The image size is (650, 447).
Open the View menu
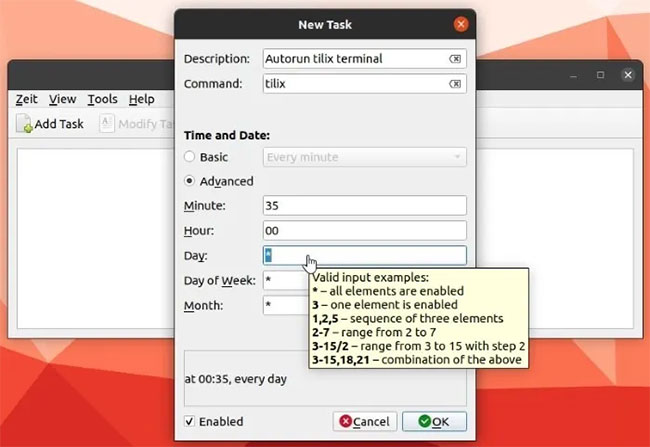[63, 99]
